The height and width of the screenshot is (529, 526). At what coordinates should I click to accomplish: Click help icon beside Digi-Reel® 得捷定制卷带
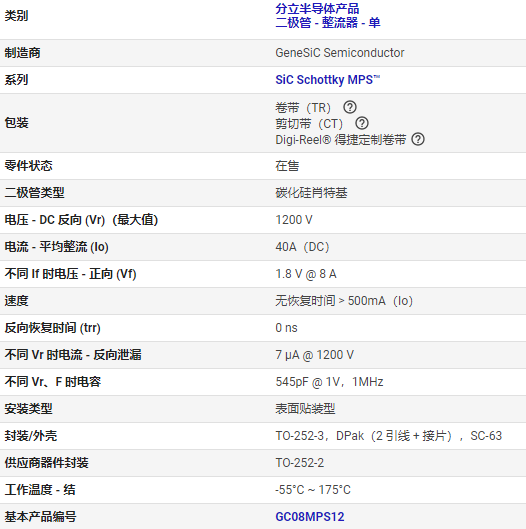click(x=418, y=139)
